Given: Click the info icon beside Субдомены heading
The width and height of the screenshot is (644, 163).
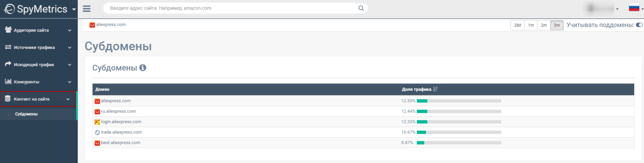Looking at the screenshot, I should pos(142,68).
